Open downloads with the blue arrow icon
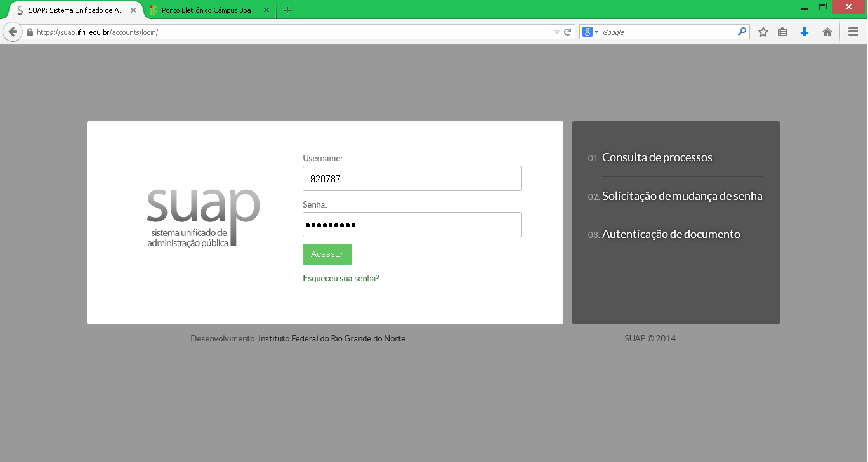The width and height of the screenshot is (868, 462). pos(805,32)
